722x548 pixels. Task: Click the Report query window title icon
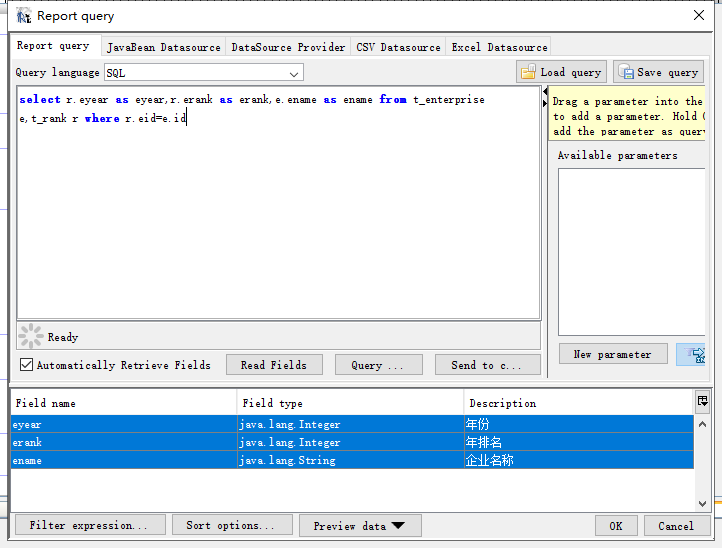click(23, 16)
